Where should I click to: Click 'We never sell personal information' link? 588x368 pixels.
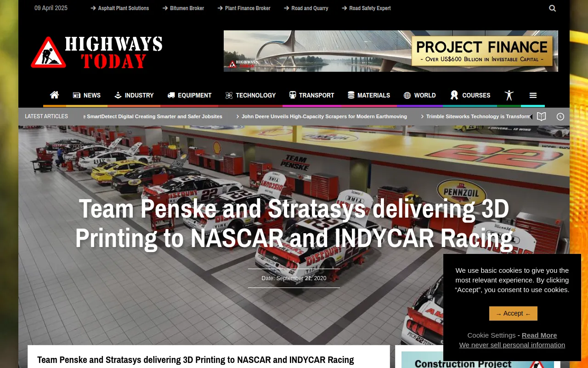click(512, 345)
